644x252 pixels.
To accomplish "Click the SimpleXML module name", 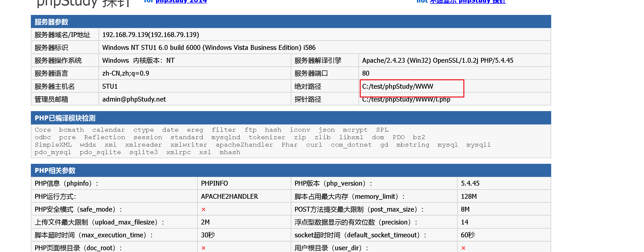I will coord(53,145).
